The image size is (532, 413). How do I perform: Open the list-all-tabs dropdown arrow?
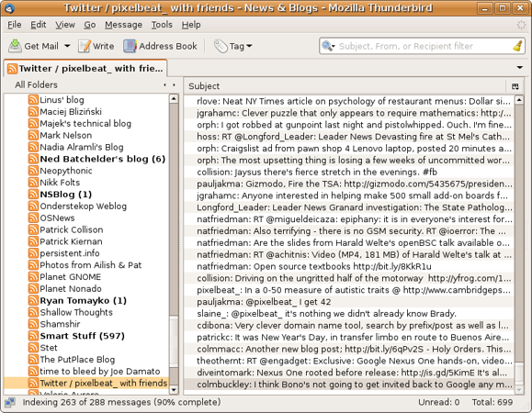coord(519,67)
